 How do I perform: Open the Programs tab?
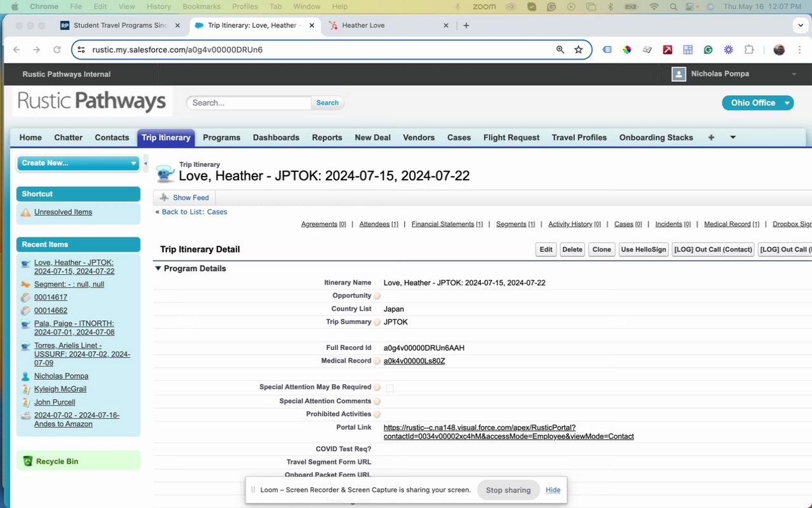click(x=221, y=137)
